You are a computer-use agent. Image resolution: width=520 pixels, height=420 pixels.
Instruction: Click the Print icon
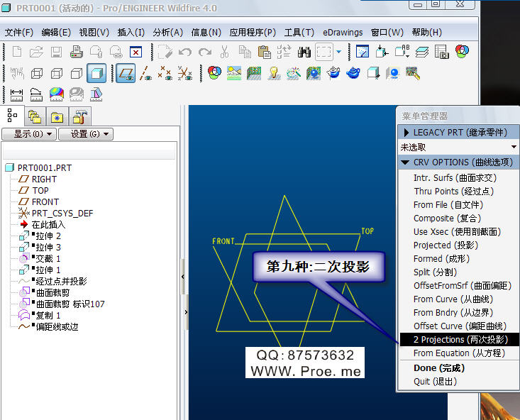[x=77, y=52]
